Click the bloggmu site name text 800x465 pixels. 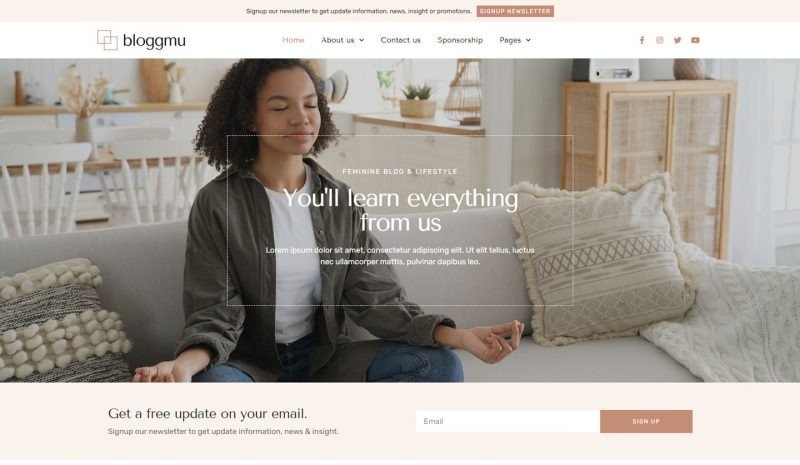[154, 40]
